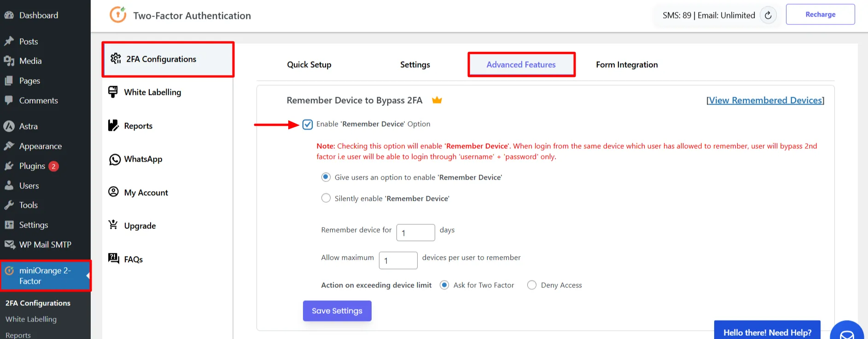868x339 pixels.
Task: Click 'Remember Device to Bypass 2FA' heading
Action: pyautogui.click(x=355, y=100)
